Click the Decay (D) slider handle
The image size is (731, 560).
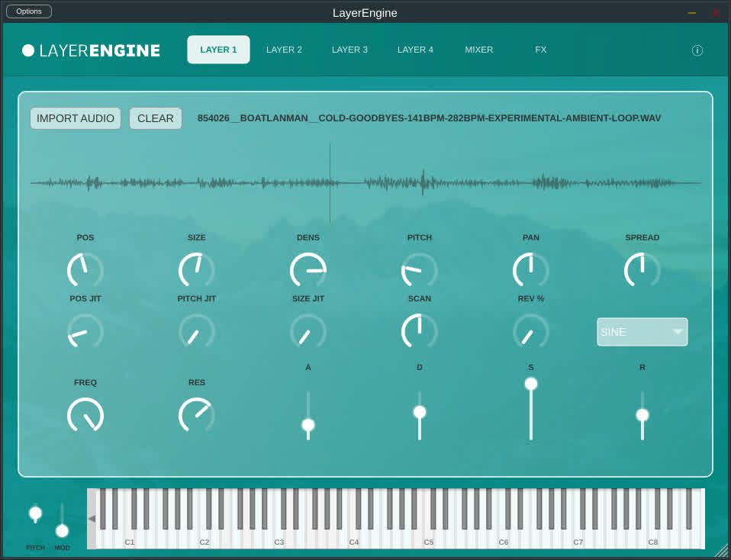(x=420, y=412)
